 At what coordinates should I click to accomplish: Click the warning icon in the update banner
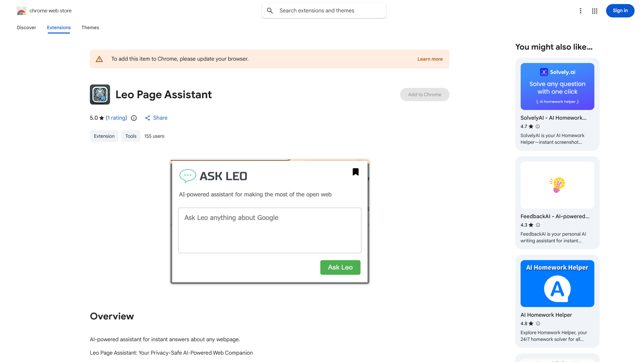click(x=99, y=59)
